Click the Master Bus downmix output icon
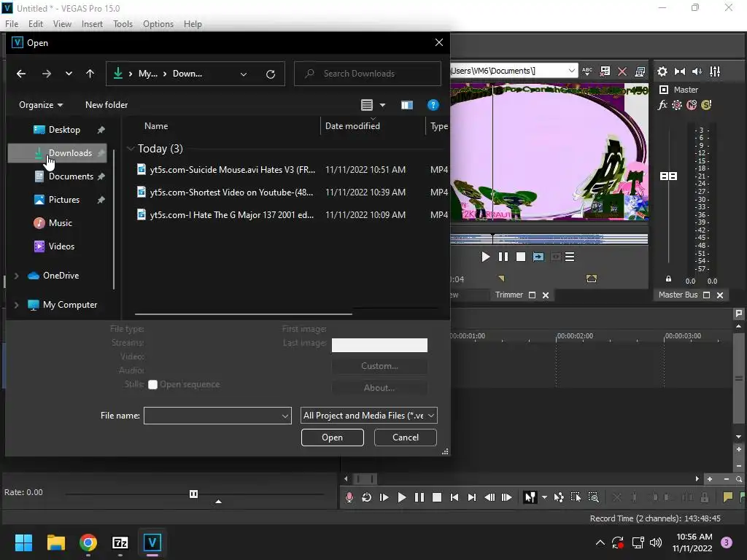This screenshot has width=747, height=560. pos(680,71)
